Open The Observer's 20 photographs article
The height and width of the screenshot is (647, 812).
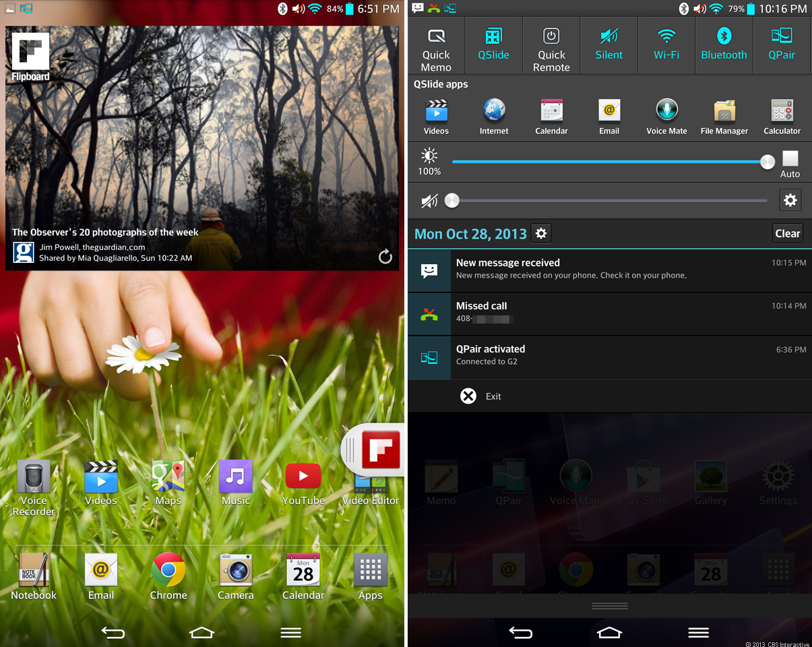(x=105, y=232)
